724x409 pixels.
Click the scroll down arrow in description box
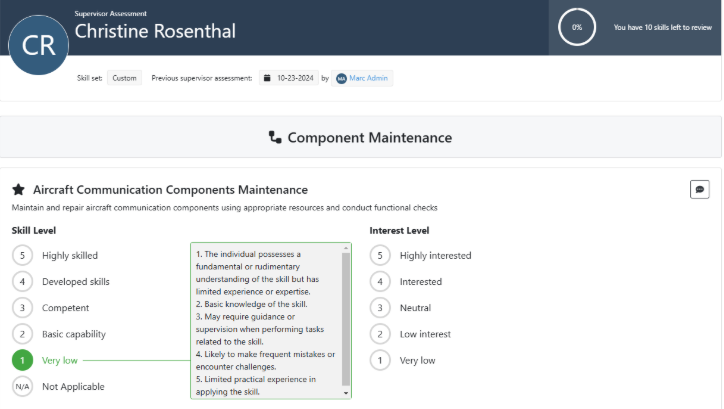tap(347, 394)
